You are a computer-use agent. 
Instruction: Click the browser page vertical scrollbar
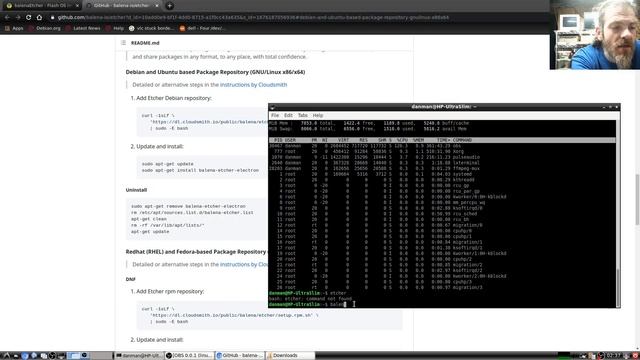point(637,199)
